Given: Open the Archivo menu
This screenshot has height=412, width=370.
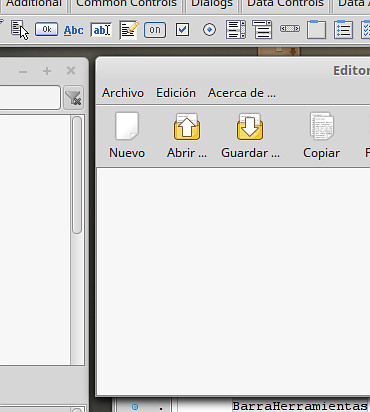Looking at the screenshot, I should 123,93.
